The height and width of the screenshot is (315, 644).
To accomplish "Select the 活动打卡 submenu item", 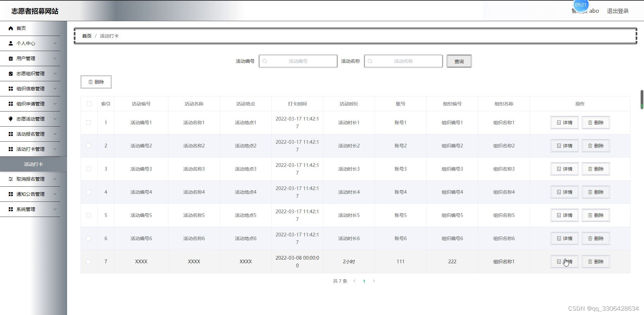I will tap(34, 164).
